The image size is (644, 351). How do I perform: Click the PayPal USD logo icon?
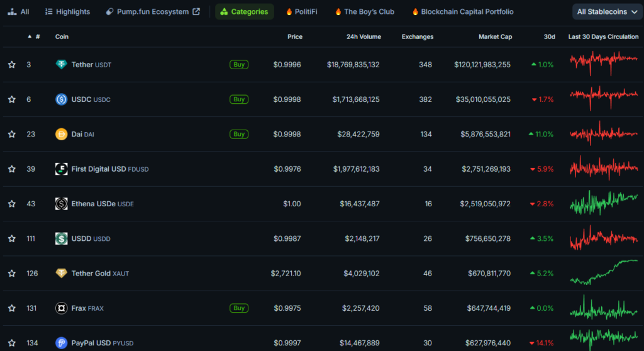(x=61, y=343)
